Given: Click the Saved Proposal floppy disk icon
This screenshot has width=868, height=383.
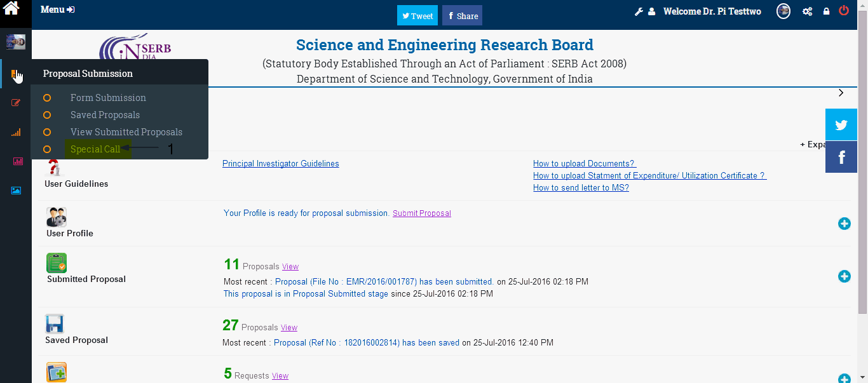Looking at the screenshot, I should pos(55,324).
